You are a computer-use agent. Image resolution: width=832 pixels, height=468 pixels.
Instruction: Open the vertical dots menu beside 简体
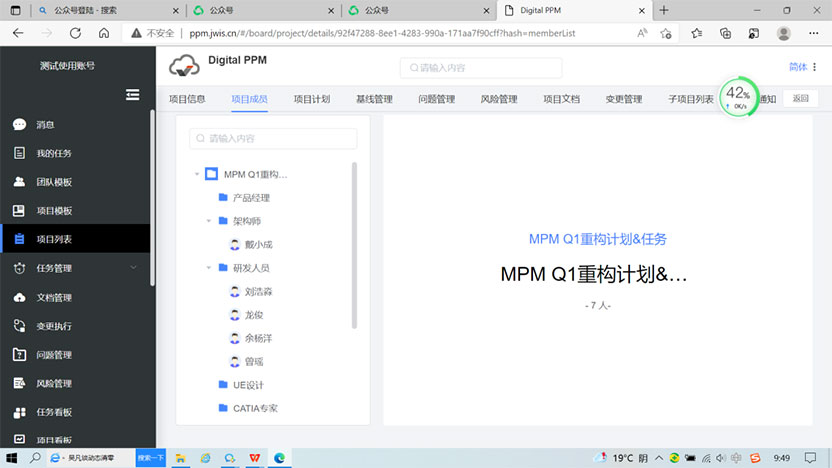point(814,67)
